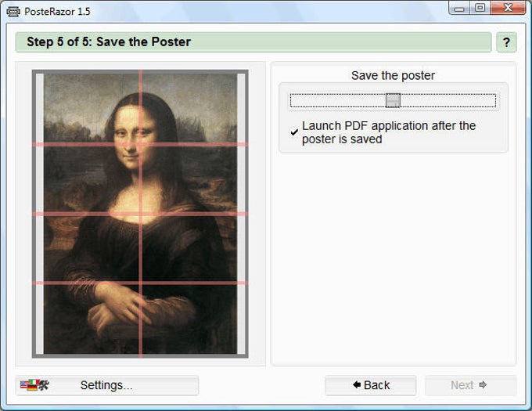Minimize the PosteRazor window
Image resolution: width=532 pixels, height=411 pixels.
pos(459,8)
